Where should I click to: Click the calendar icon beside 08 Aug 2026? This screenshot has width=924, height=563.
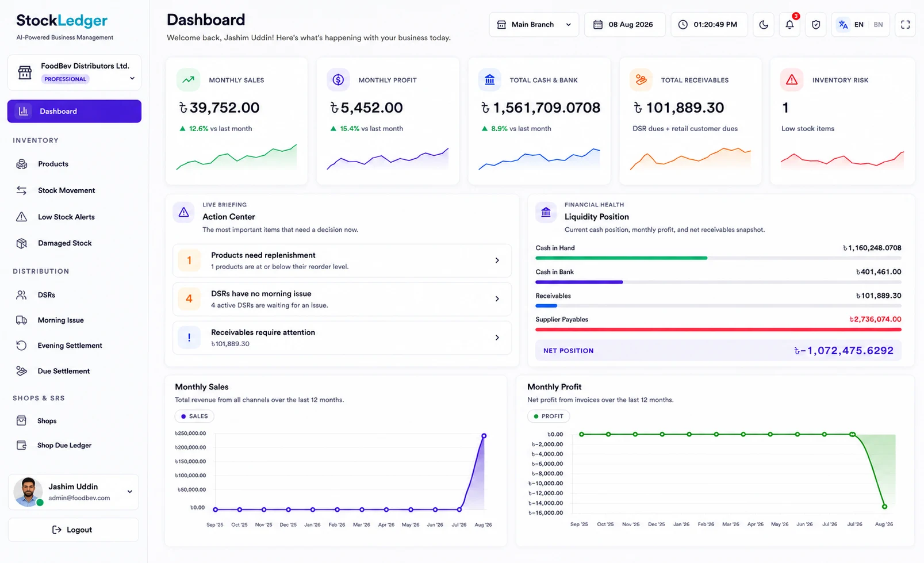click(598, 25)
